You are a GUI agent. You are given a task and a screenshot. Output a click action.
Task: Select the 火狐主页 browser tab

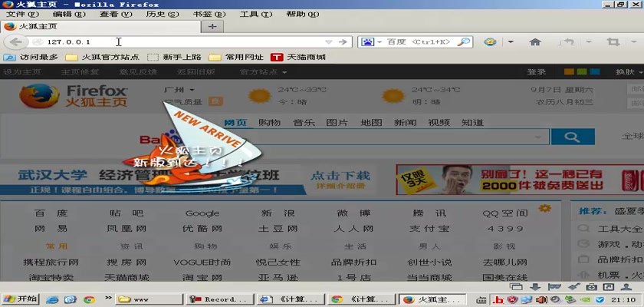click(x=100, y=27)
